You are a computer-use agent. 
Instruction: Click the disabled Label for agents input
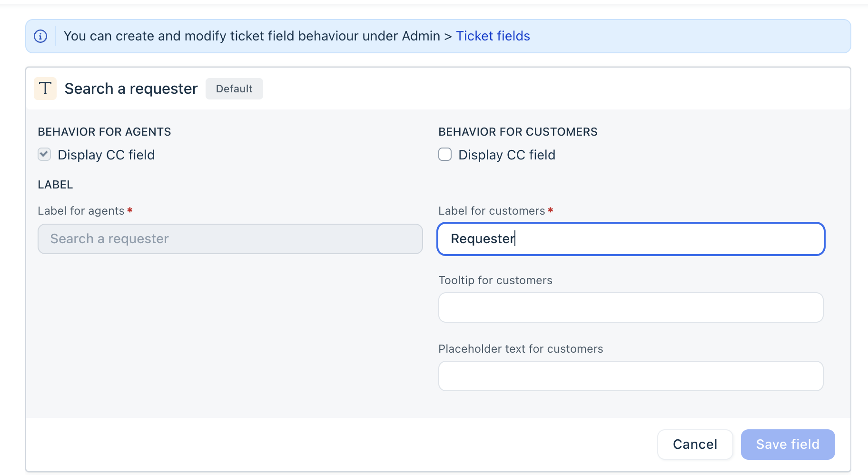point(230,239)
